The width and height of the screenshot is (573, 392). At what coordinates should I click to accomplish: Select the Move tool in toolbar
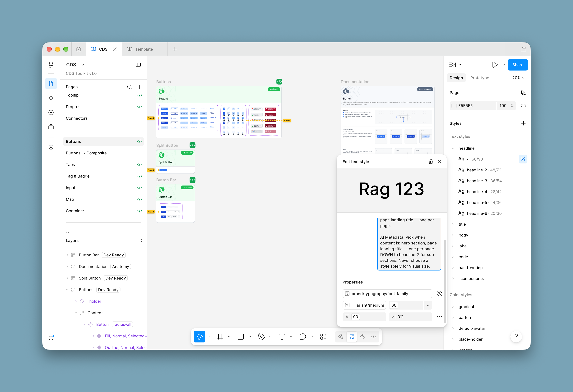[x=200, y=336]
